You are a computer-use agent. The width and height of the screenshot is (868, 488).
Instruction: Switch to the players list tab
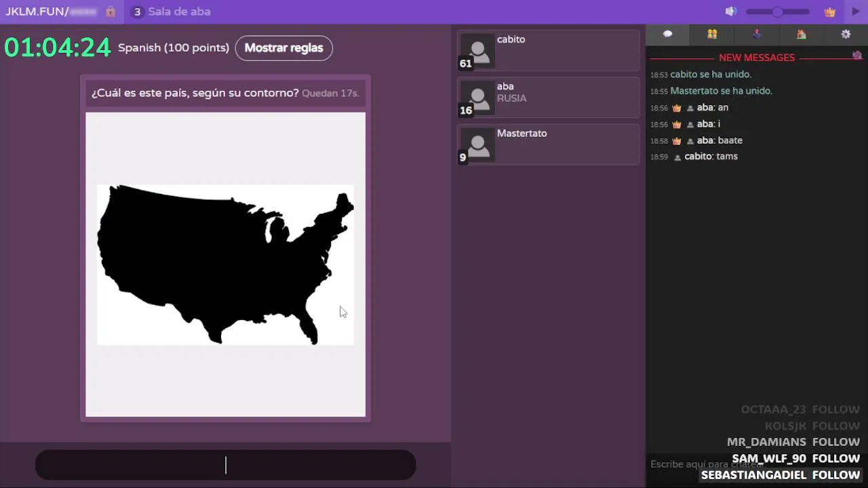[712, 34]
